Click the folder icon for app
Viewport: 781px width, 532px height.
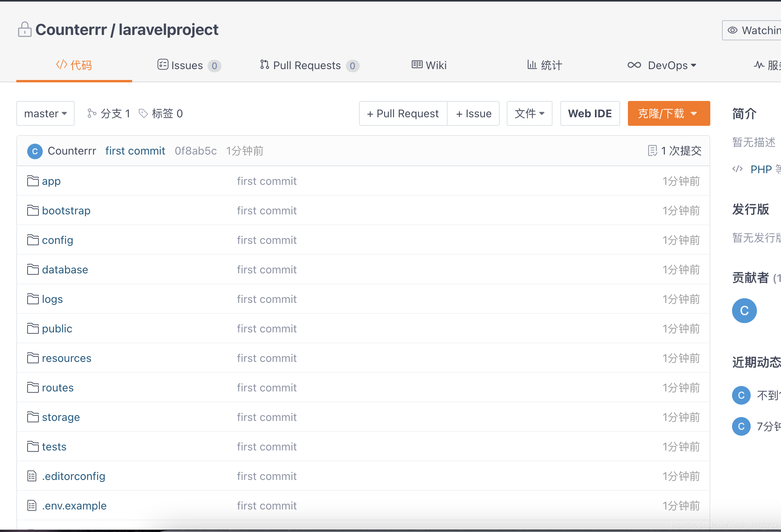pyautogui.click(x=33, y=181)
